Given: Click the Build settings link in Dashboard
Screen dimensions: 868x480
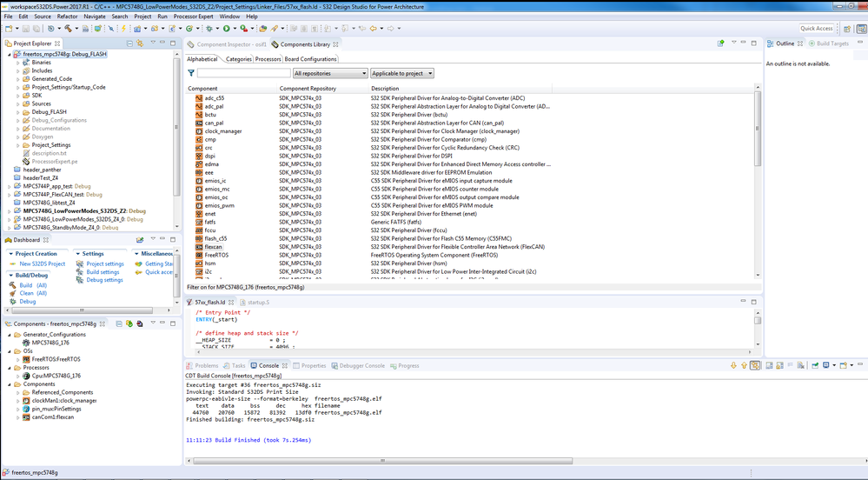Looking at the screenshot, I should (x=103, y=272).
